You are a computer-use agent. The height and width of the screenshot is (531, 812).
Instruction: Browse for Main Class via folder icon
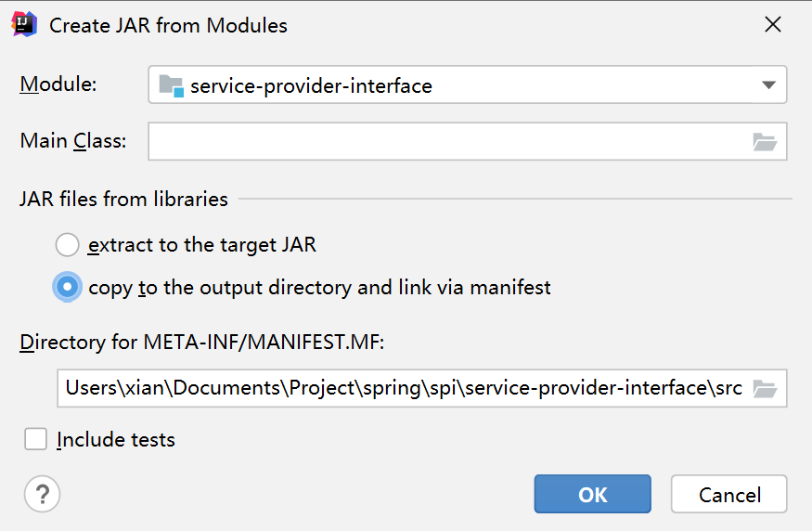coord(764,142)
